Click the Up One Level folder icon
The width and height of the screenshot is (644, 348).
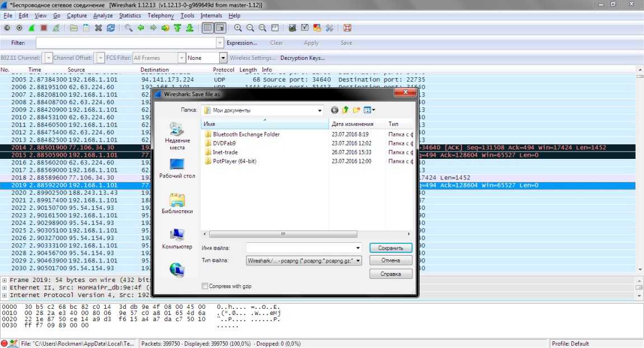click(x=345, y=110)
